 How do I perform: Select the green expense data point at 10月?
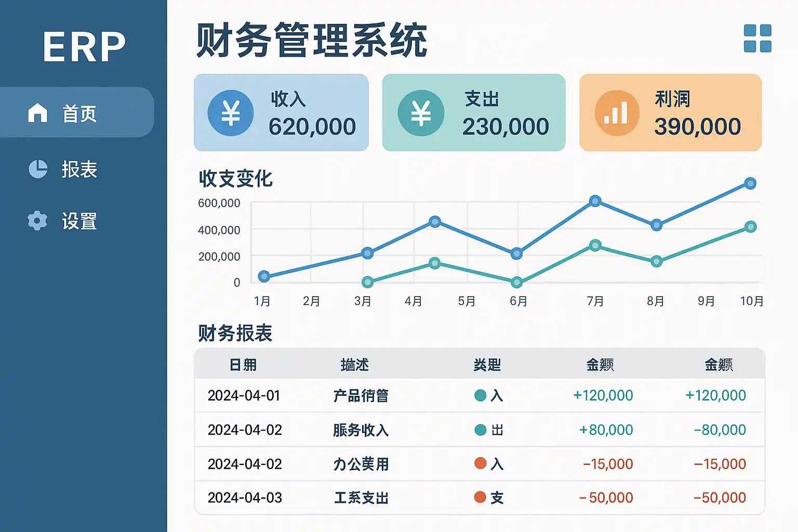(750, 227)
